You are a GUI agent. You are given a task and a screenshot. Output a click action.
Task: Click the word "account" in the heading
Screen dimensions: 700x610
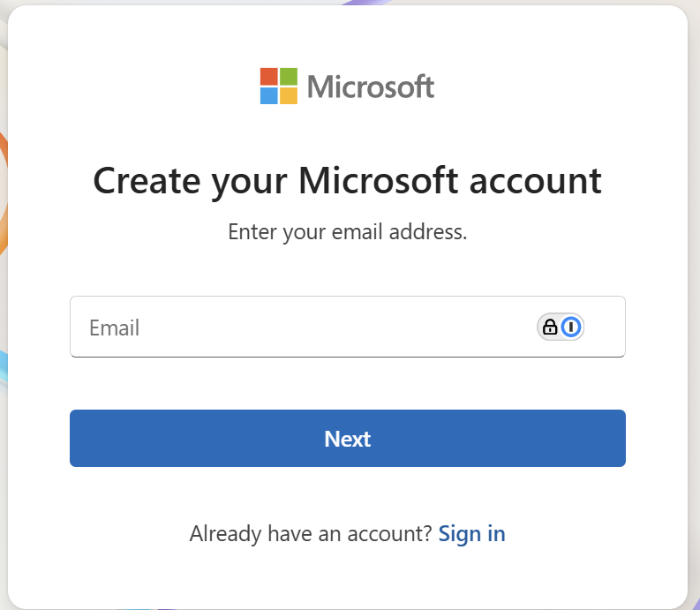pos(536,181)
